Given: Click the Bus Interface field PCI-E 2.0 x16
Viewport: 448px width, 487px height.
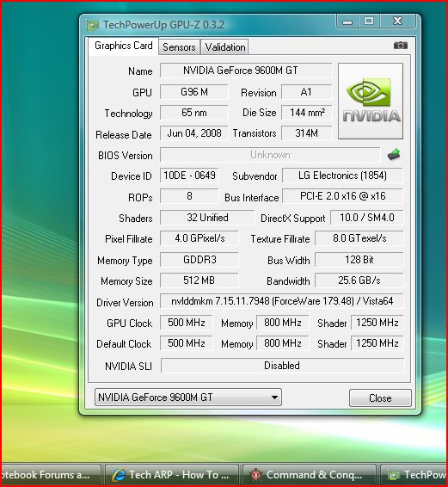Looking at the screenshot, I should click(x=342, y=196).
